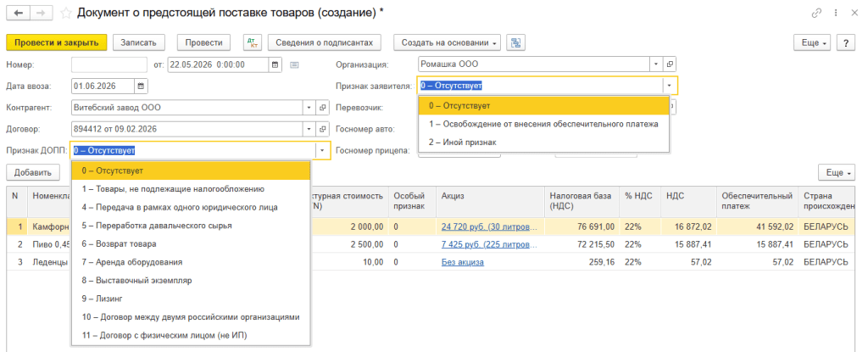Open the table Еще menu
This screenshot has width=868, height=352.
[x=837, y=172]
